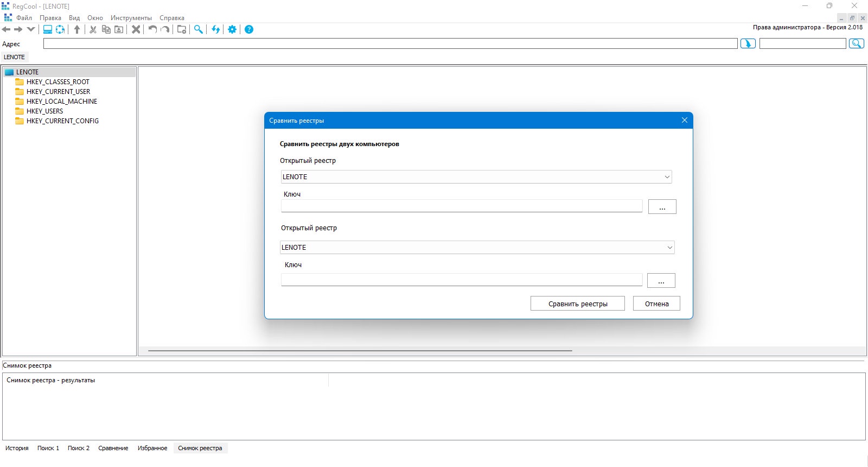This screenshot has width=868, height=467.
Task: Click the Отмена button
Action: pos(656,304)
